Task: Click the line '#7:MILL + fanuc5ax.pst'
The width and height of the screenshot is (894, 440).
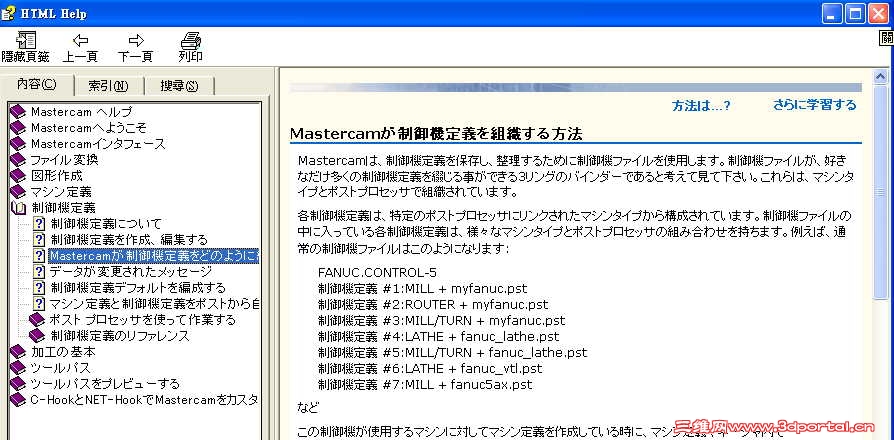Action: [x=425, y=384]
